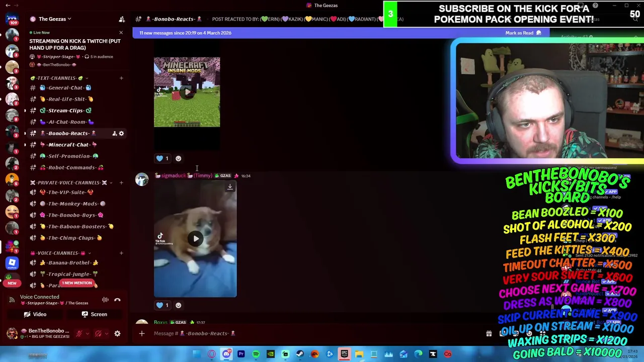Toggle camera with the Video button
This screenshot has width=644, height=362.
click(x=35, y=314)
